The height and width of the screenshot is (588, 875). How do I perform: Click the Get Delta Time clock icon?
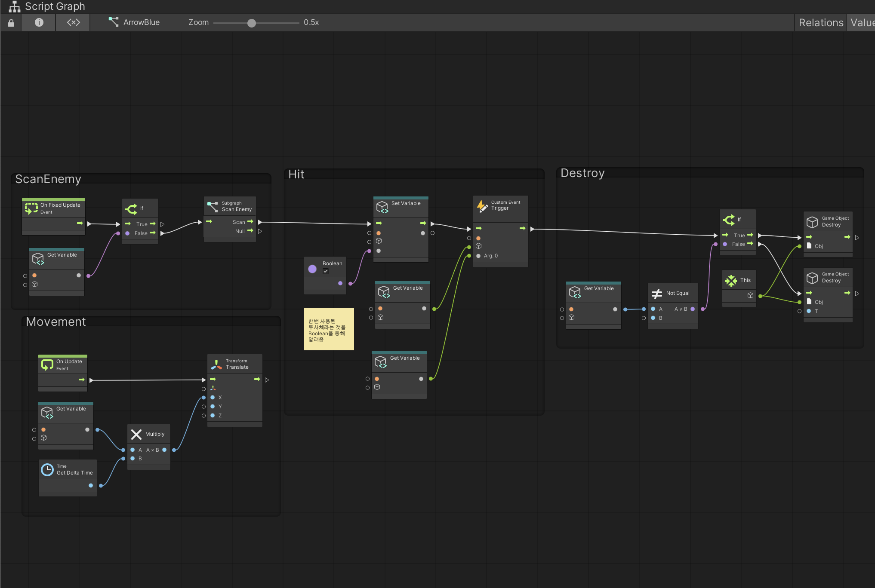pos(47,470)
